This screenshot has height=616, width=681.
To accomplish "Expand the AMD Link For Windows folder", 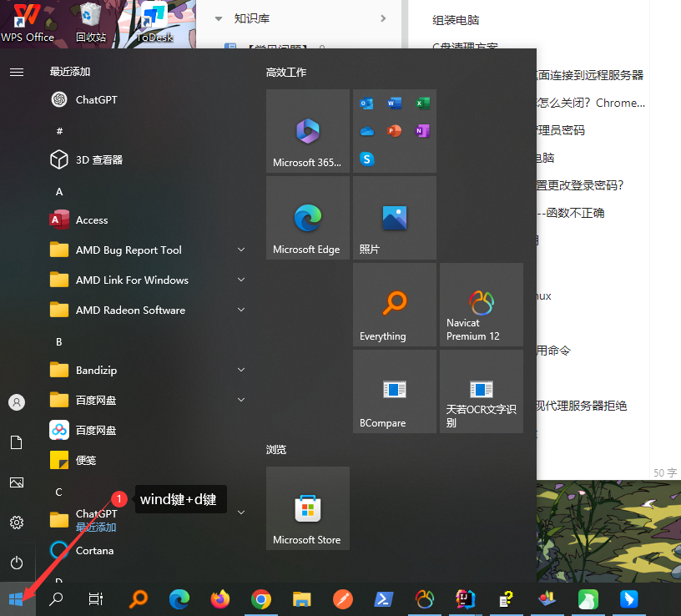I will (x=241, y=280).
